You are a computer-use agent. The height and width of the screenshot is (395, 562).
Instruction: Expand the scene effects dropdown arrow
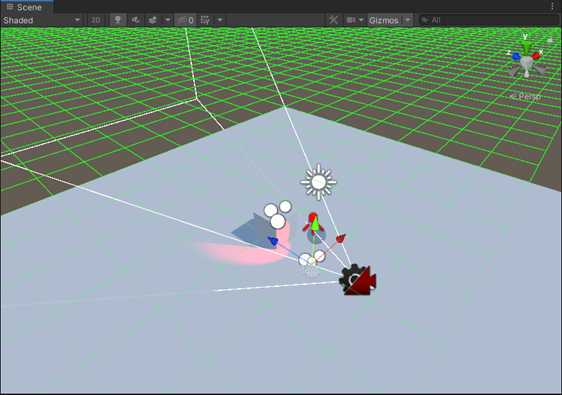(x=167, y=20)
